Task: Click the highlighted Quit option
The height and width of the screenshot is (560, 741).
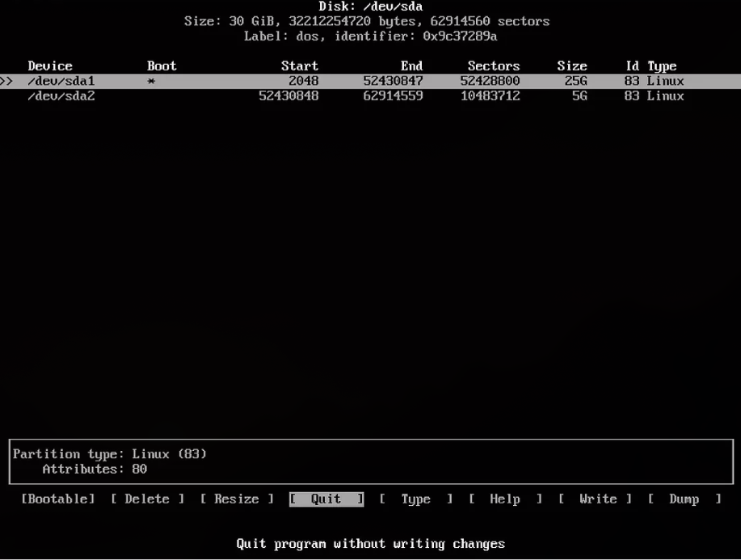Action: 326,499
